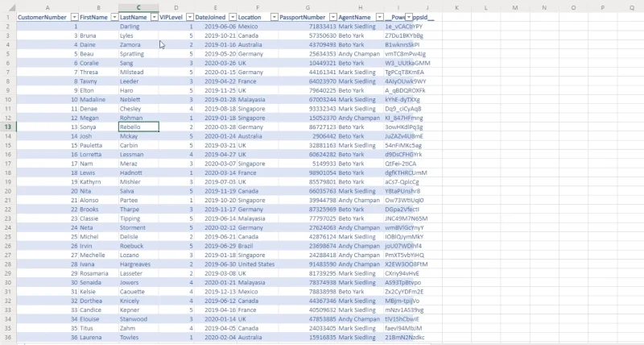Select the Caouette cell
644x345 pixels.
tap(138, 292)
